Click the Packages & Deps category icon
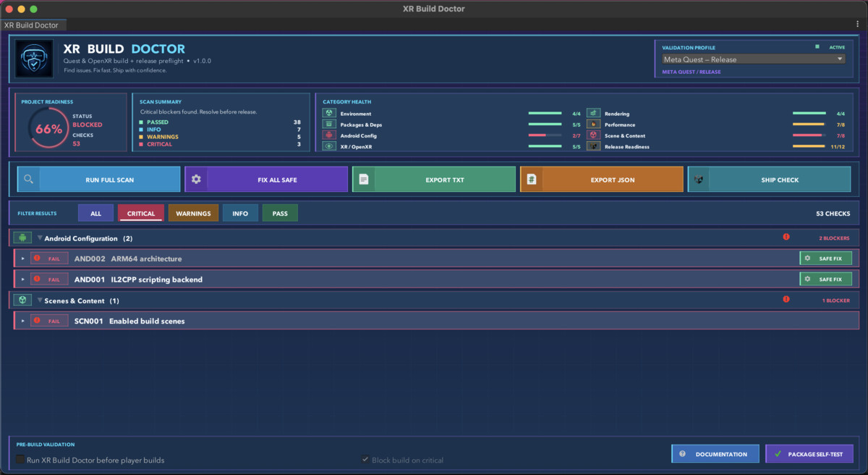Viewport: 868px width, 475px height. 328,125
